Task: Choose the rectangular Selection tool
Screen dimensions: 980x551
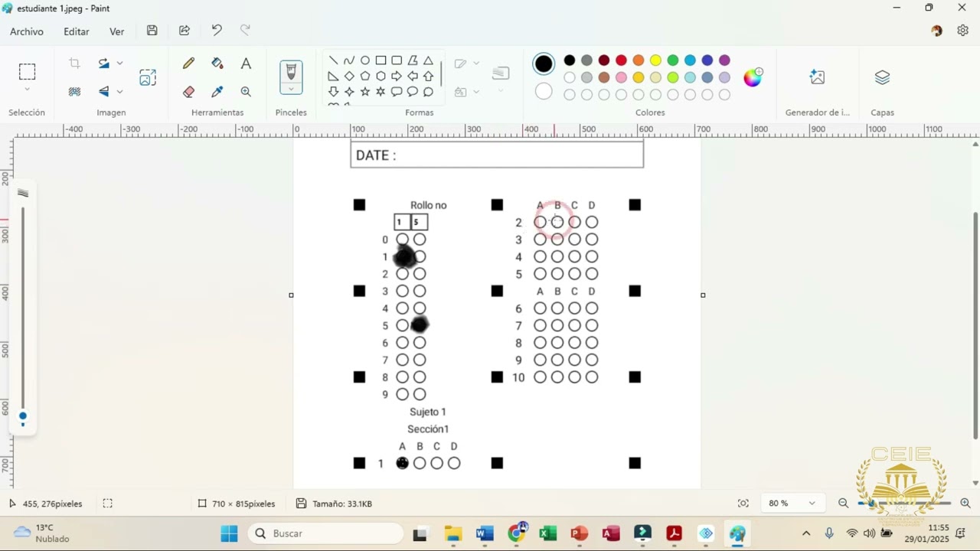Action: pos(27,72)
